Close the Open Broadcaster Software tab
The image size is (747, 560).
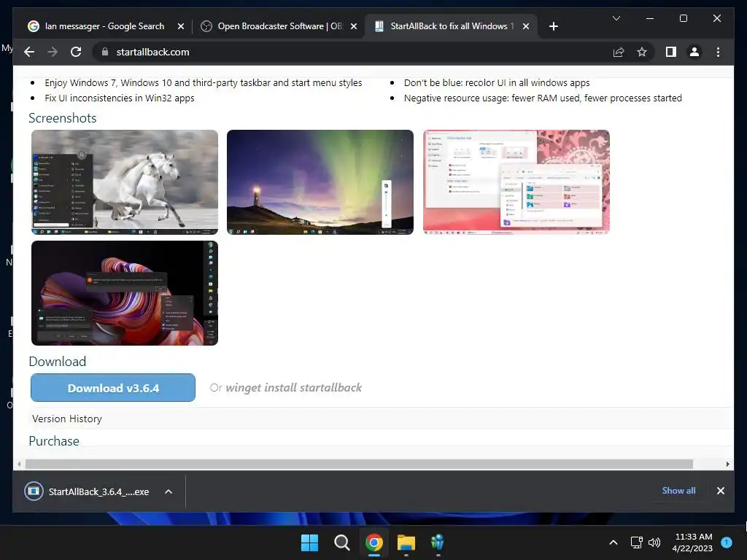(x=354, y=26)
